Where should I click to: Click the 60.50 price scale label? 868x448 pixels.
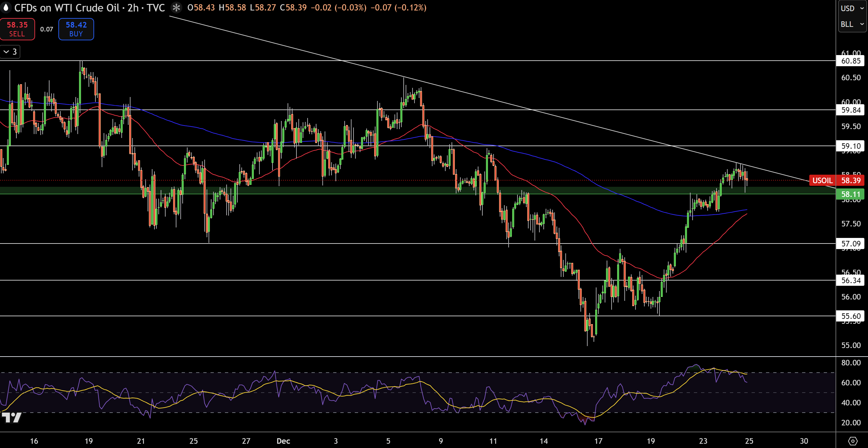[851, 78]
